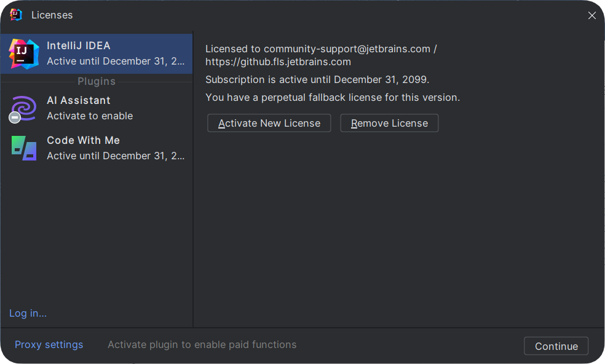Click the perpetual fallback license message
Viewport: 605px width, 364px height.
(333, 97)
